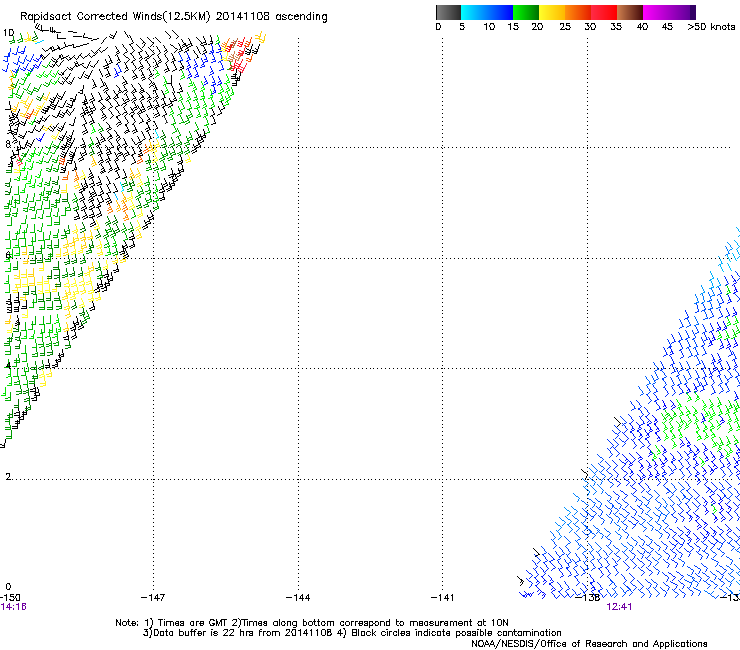The width and height of the screenshot is (740, 650).
Task: Click the latitude '0' label on left axis
Action: point(8,587)
